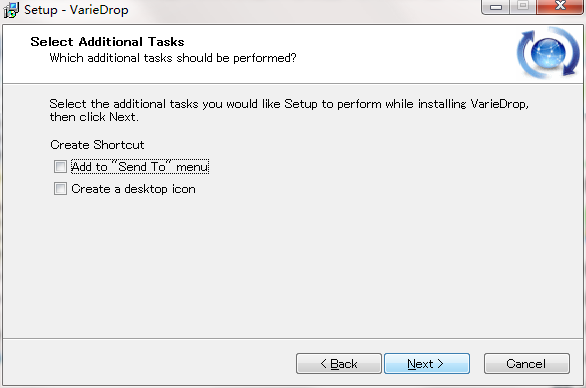The width and height of the screenshot is (586, 388).
Task: Tick the Add to "Send To" menu checkbox
Action: coord(60,166)
